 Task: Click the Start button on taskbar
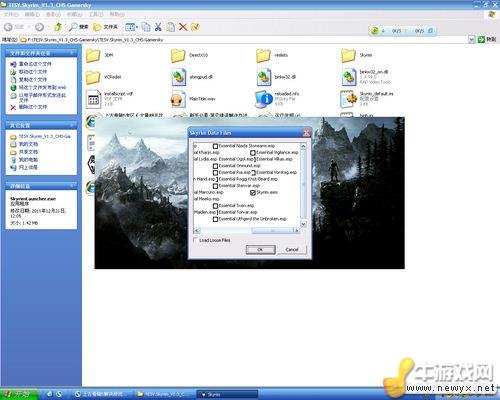click(18, 394)
